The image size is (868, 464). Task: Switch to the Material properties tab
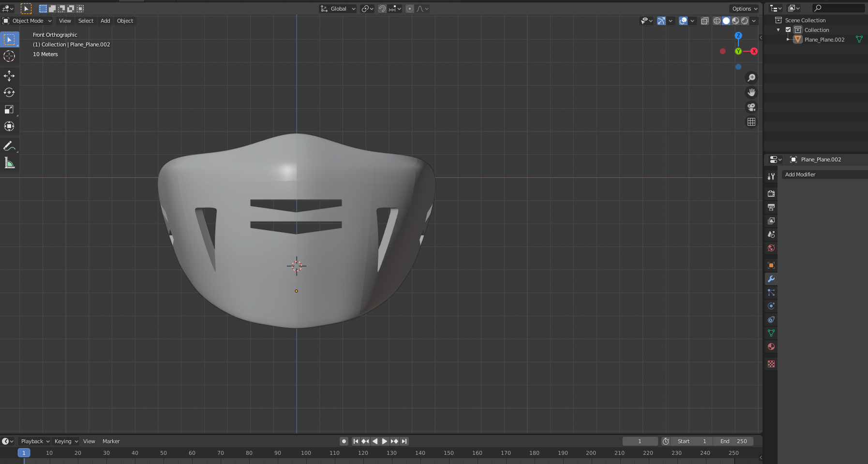tap(771, 347)
